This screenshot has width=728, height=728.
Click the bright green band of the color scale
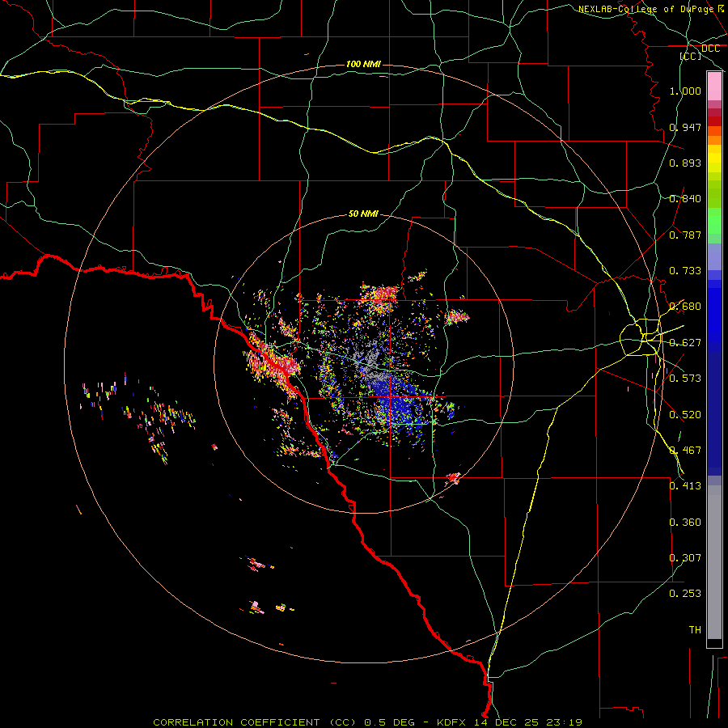coord(714,221)
